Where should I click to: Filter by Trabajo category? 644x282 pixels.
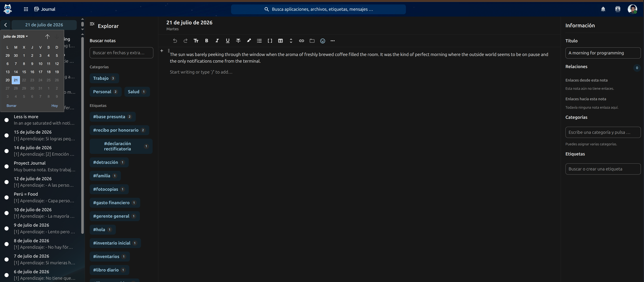click(104, 78)
